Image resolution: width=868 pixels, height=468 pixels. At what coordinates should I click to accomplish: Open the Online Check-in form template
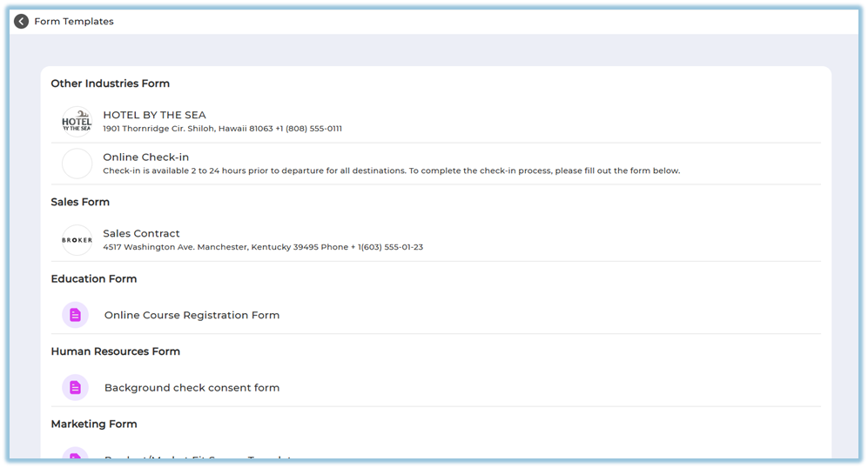coord(145,157)
